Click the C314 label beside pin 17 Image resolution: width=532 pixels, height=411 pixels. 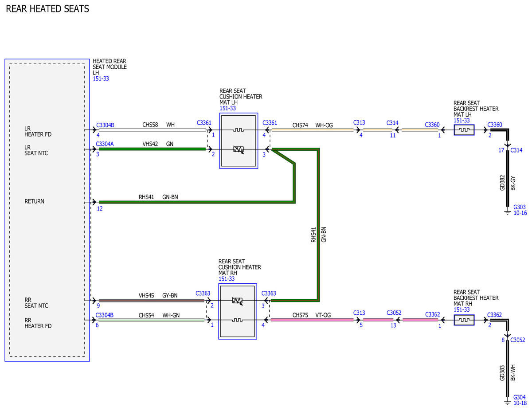click(516, 150)
